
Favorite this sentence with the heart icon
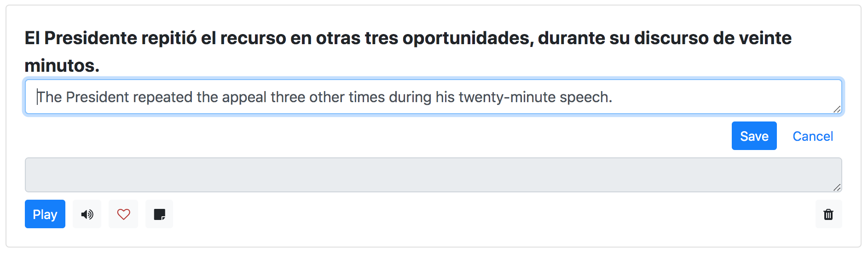pyautogui.click(x=123, y=214)
